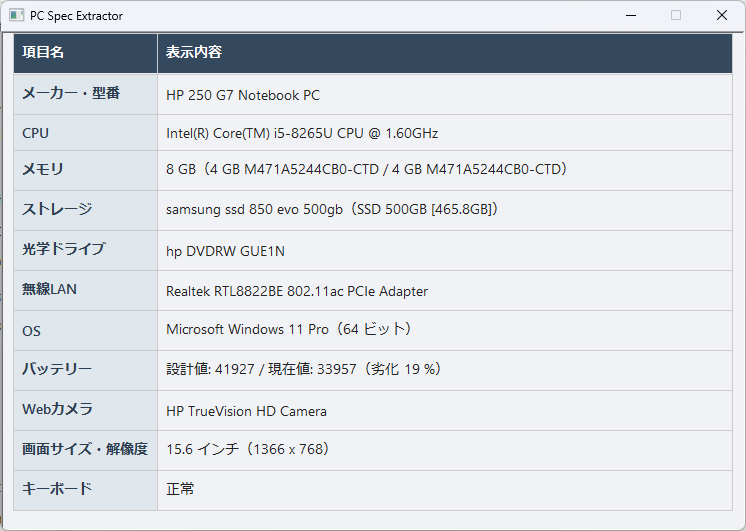The width and height of the screenshot is (746, 531).
Task: Select the Intel Core i5-8265U CPU value
Action: tap(302, 133)
